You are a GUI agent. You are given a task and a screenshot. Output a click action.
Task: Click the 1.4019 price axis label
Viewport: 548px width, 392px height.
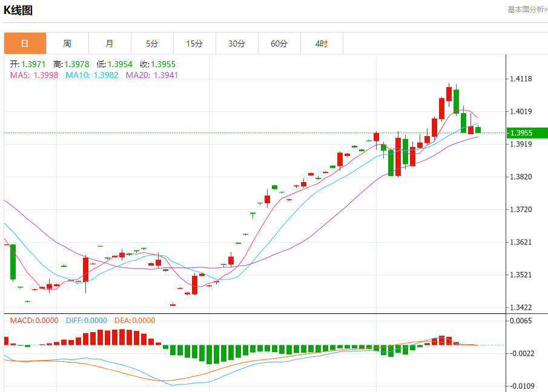point(521,112)
